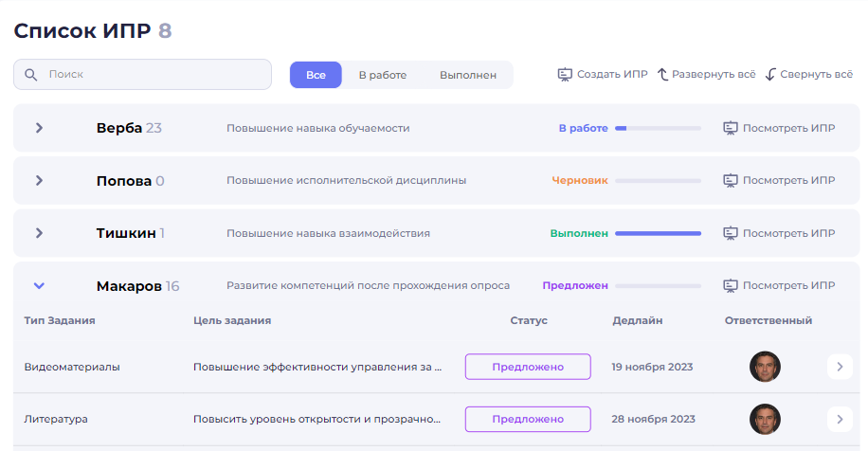Click Посмотреть ИПР icon in Тишкин row

pyautogui.click(x=731, y=233)
